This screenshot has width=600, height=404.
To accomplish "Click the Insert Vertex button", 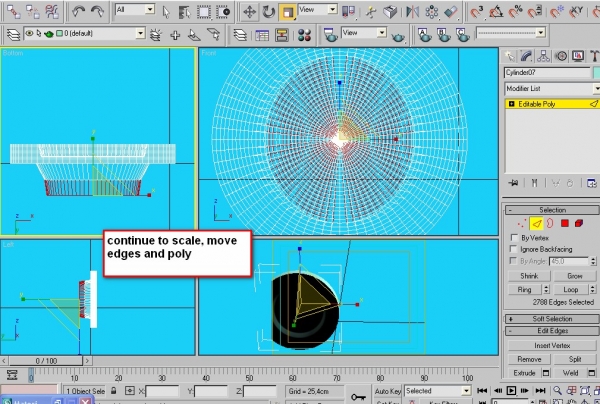I will tap(552, 345).
